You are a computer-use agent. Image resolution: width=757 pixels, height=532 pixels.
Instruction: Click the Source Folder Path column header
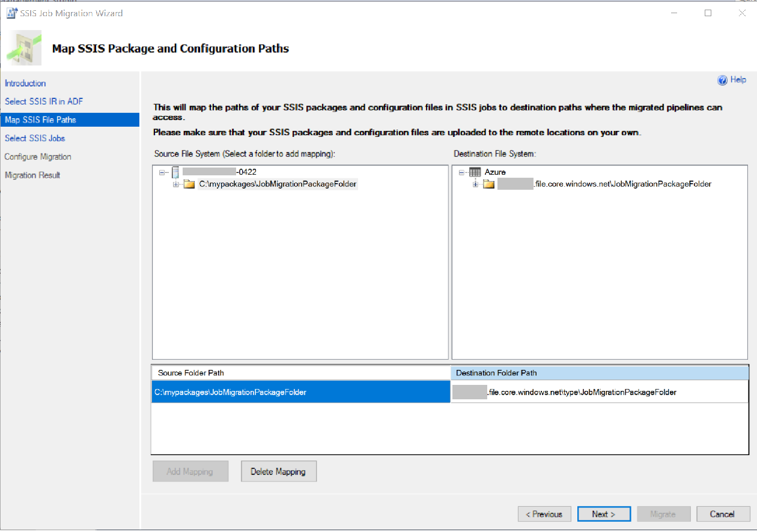pos(301,373)
